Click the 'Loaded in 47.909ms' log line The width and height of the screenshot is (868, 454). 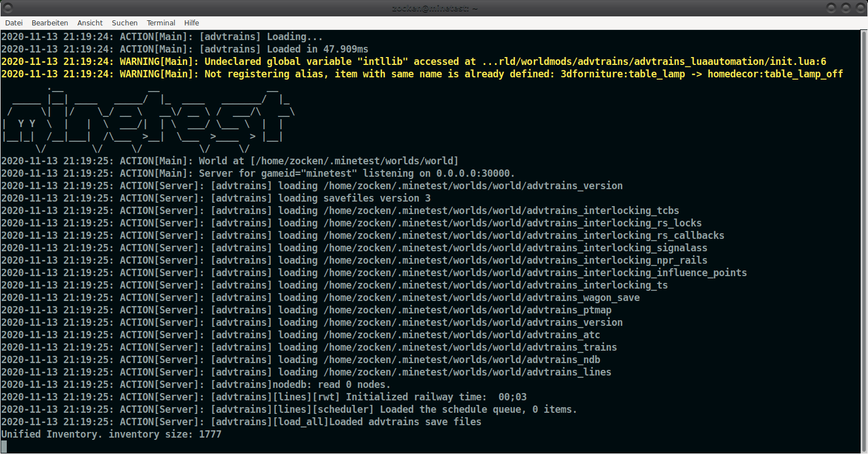coord(184,49)
